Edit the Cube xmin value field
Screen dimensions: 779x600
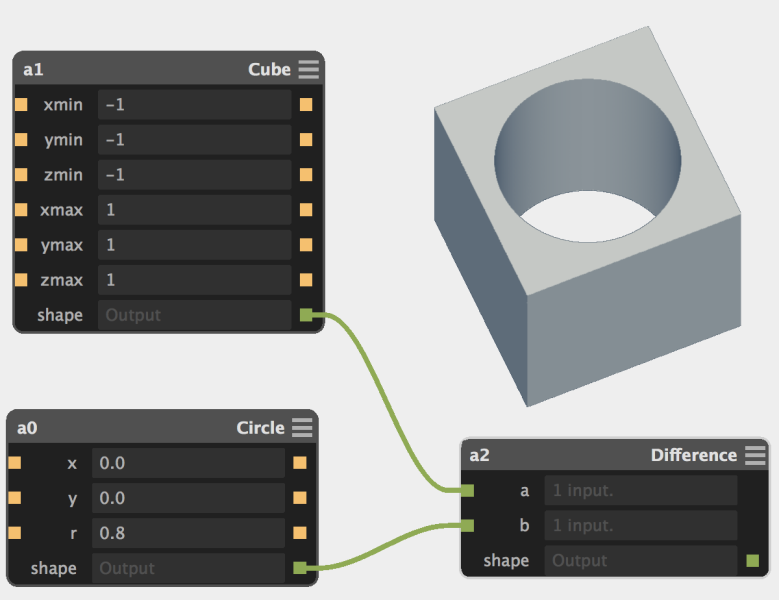[x=194, y=104]
